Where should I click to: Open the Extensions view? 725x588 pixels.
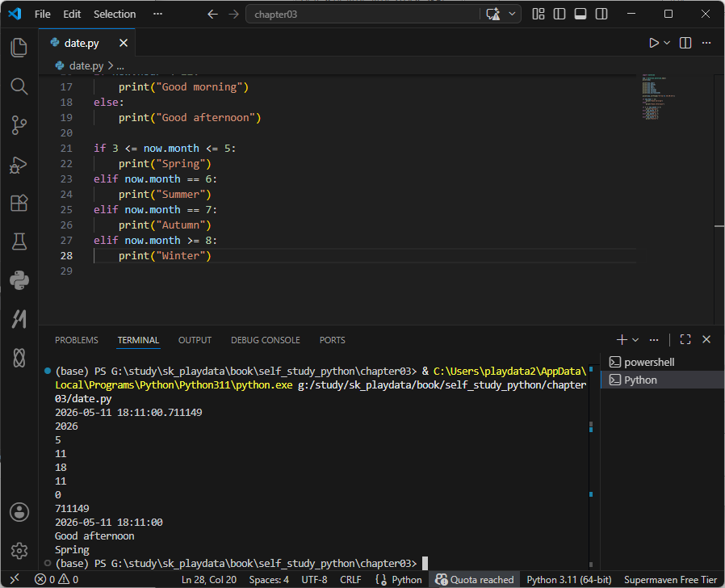click(19, 203)
